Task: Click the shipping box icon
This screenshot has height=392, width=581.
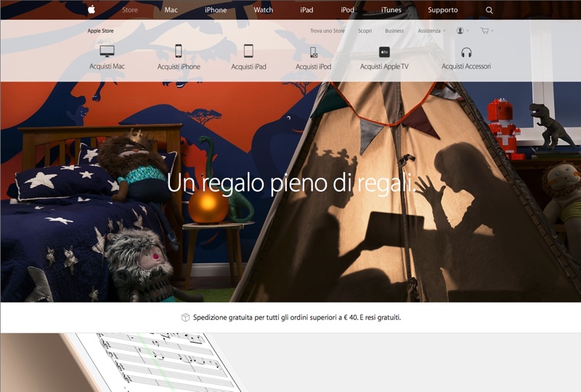Action: pyautogui.click(x=185, y=317)
